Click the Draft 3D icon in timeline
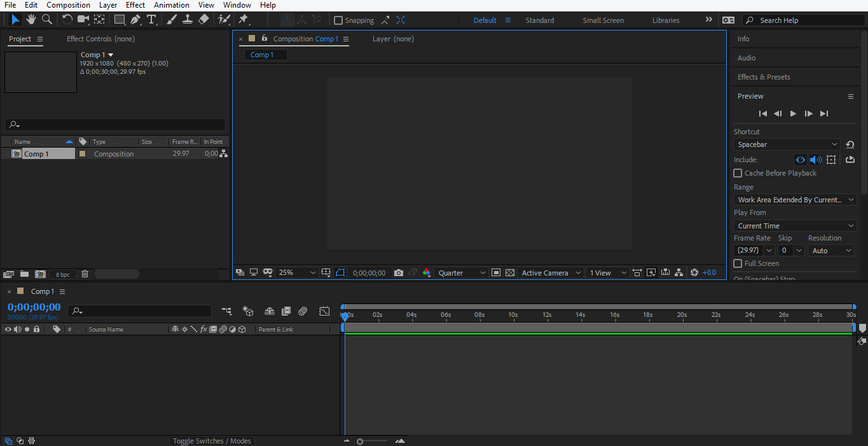Image resolution: width=868 pixels, height=446 pixels. tap(248, 311)
